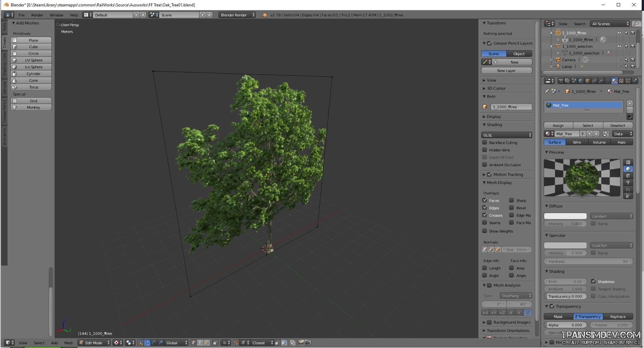644x348 pixels.
Task: Switch to the Raytrace transparency tab
Action: [618, 316]
